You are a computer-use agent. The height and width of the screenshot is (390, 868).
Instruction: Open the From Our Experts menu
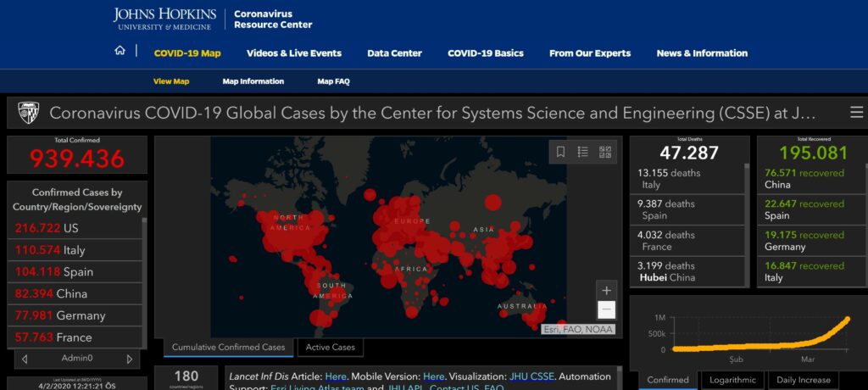(590, 53)
